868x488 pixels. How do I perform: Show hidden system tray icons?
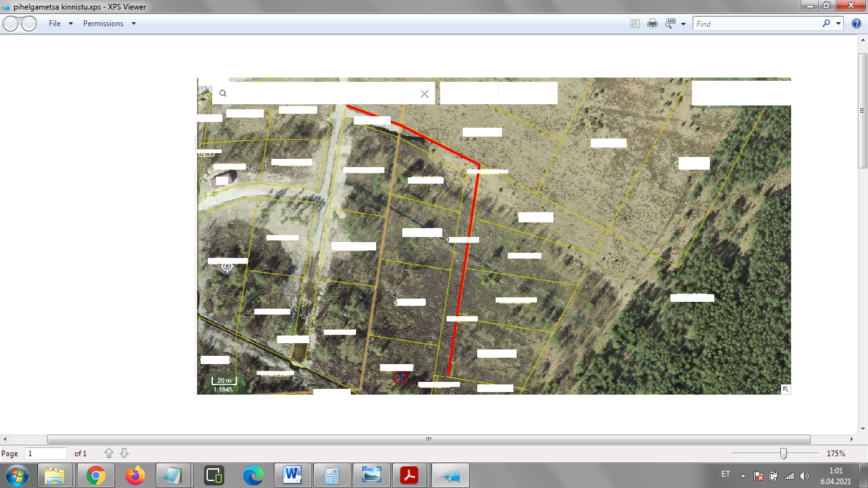743,475
